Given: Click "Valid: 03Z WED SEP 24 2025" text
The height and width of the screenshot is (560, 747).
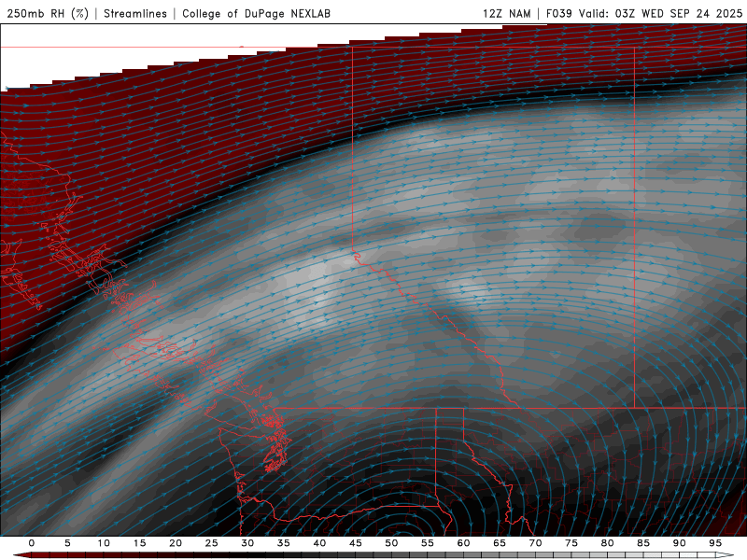Looking at the screenshot, I should 660,13.
